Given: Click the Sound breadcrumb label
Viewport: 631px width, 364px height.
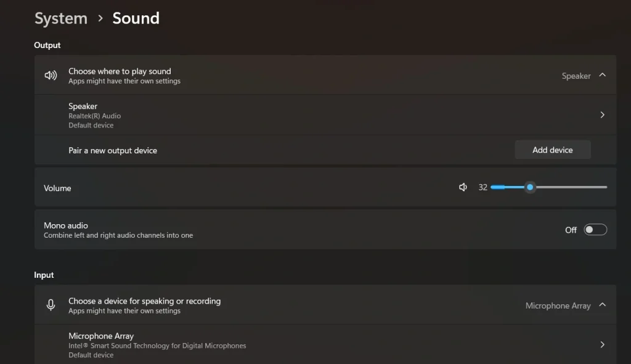Looking at the screenshot, I should click(136, 18).
